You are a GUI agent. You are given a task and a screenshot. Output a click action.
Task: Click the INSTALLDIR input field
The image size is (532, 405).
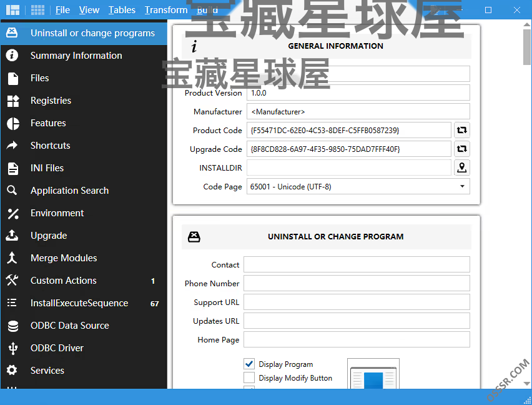(x=349, y=167)
